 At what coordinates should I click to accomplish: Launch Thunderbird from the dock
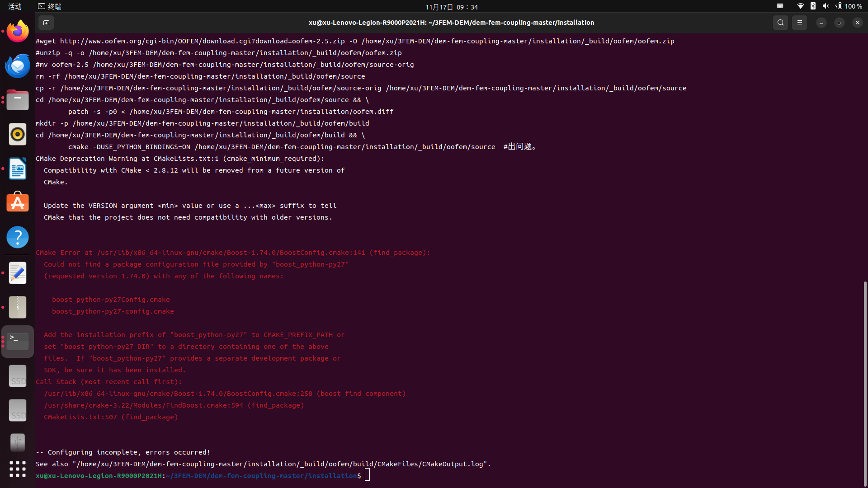pos(17,65)
